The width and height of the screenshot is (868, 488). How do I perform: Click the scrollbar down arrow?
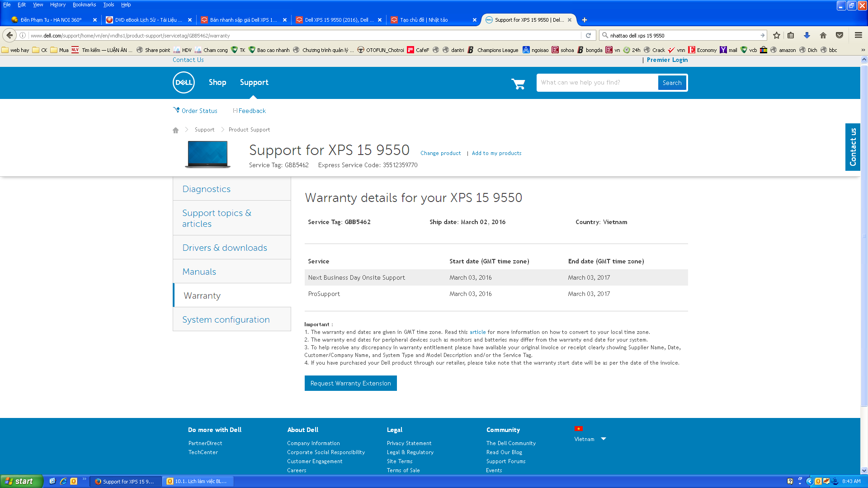[x=864, y=470]
